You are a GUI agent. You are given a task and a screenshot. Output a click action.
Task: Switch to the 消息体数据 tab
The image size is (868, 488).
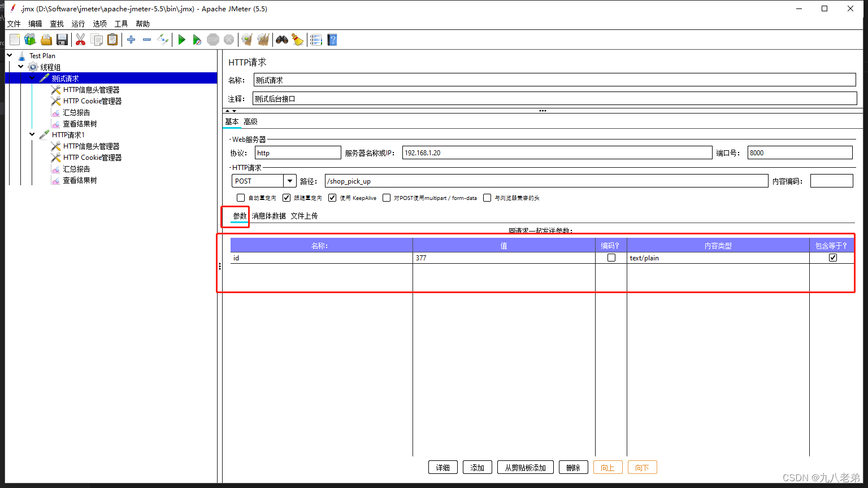tap(268, 216)
